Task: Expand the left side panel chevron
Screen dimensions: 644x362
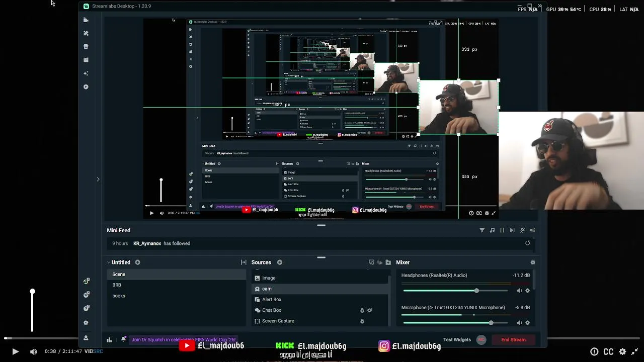Action: (x=98, y=179)
